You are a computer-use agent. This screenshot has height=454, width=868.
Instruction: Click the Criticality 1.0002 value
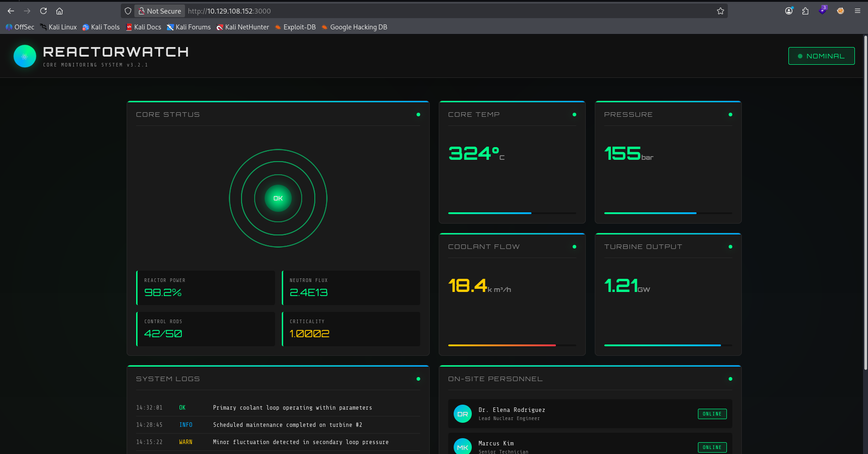(309, 334)
